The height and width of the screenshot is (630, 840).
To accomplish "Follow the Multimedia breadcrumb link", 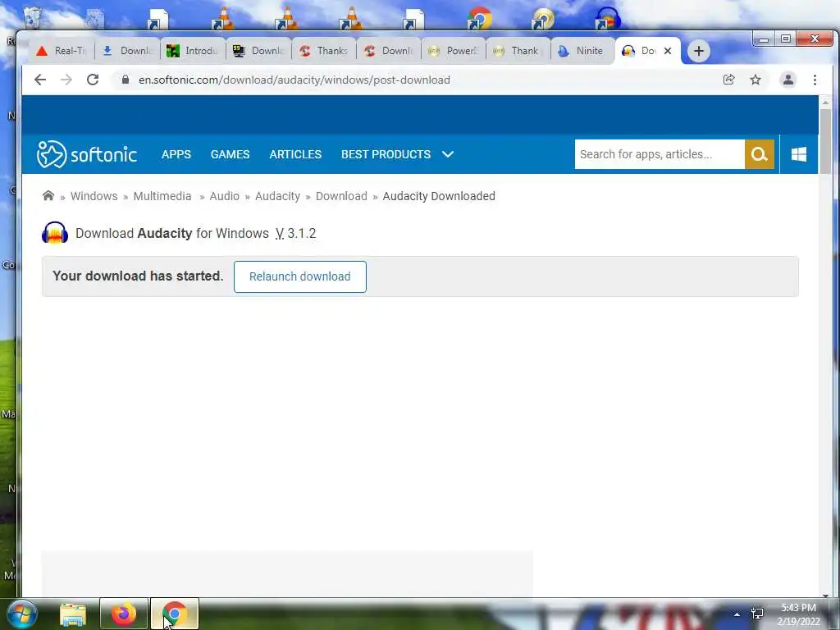I will pos(162,196).
